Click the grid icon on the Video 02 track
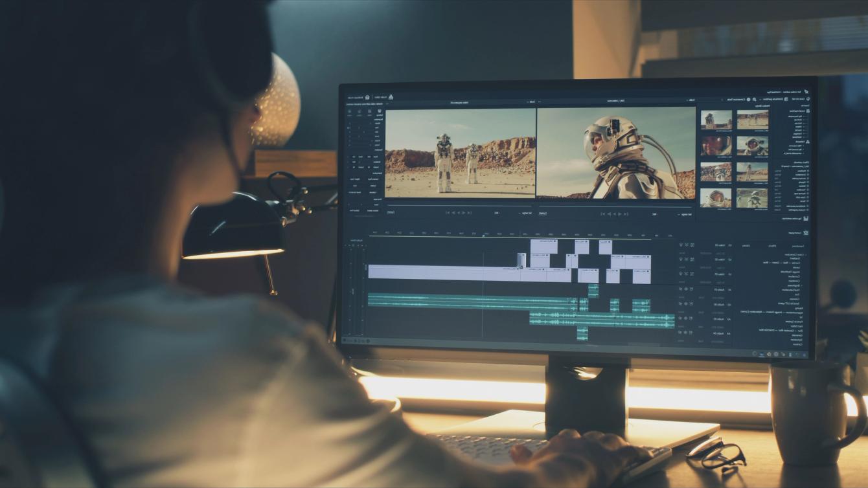The image size is (868, 488). tap(692, 260)
